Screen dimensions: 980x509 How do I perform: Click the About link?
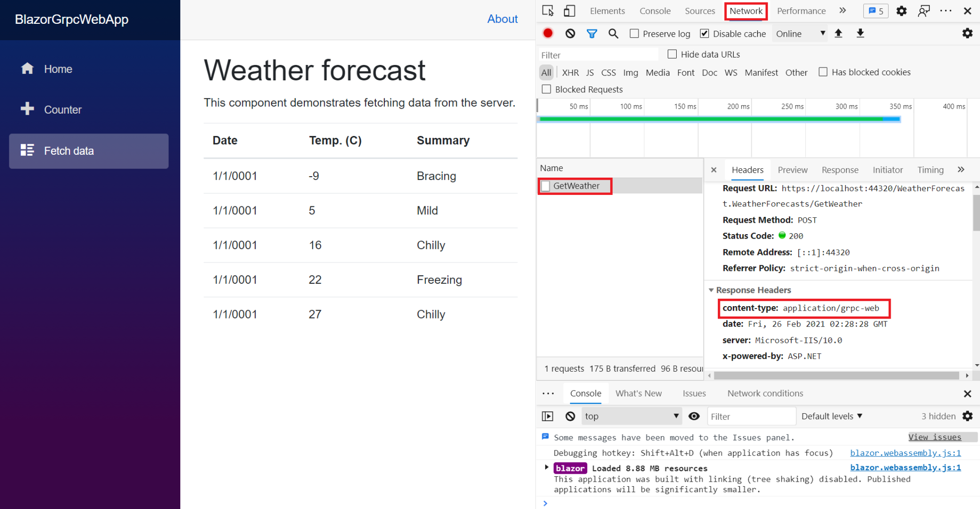coord(502,19)
